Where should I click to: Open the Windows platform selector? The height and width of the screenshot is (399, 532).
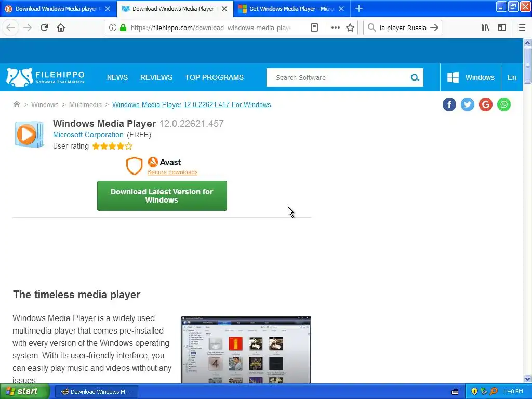click(x=471, y=77)
